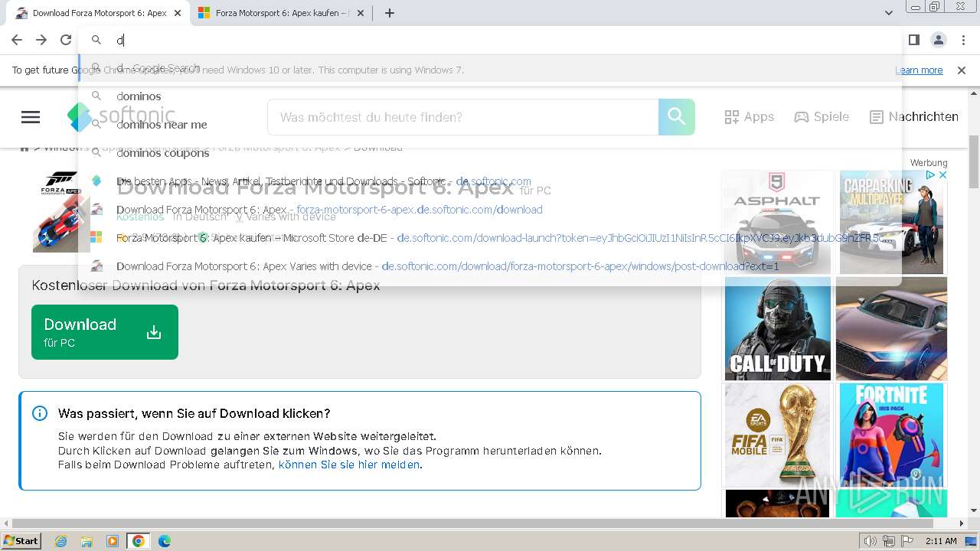Open Windows Explorer from the taskbar
Screen dimensions: 980x551
point(86,541)
